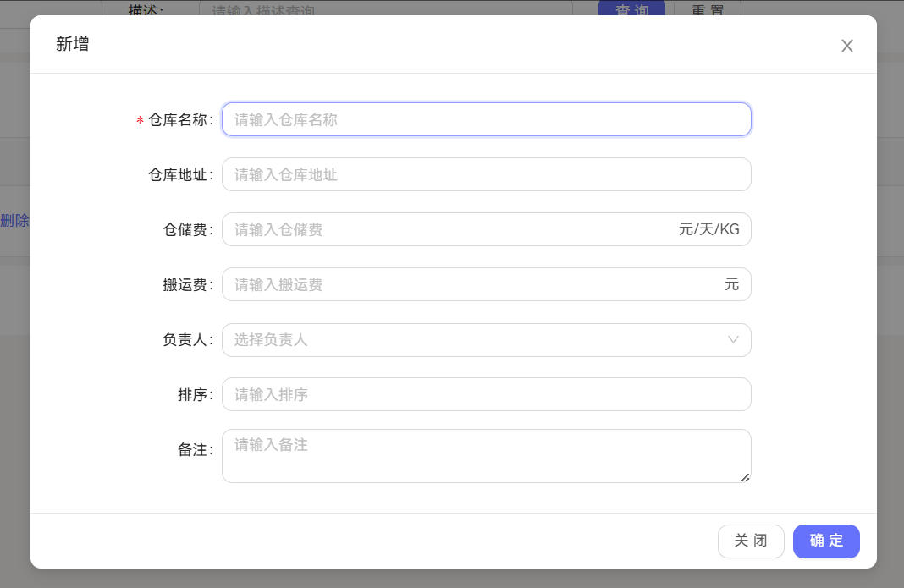The height and width of the screenshot is (588, 904).
Task: Click the 确定 confirm button
Action: pos(826,541)
